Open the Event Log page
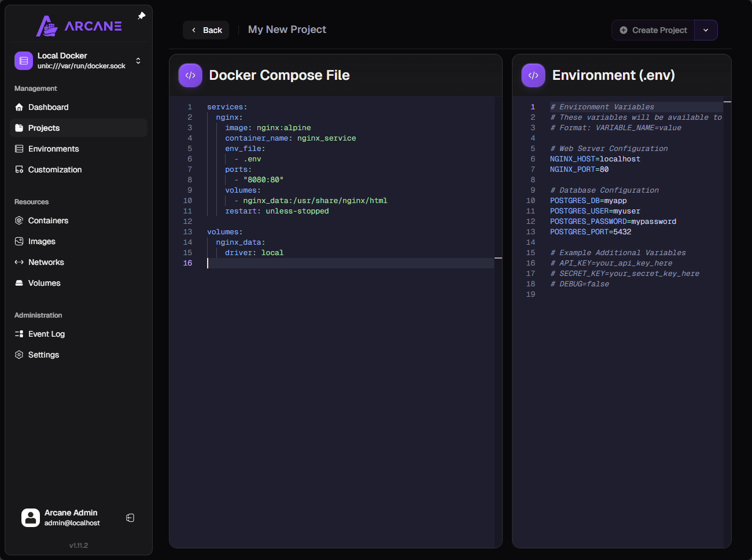 pyautogui.click(x=46, y=334)
